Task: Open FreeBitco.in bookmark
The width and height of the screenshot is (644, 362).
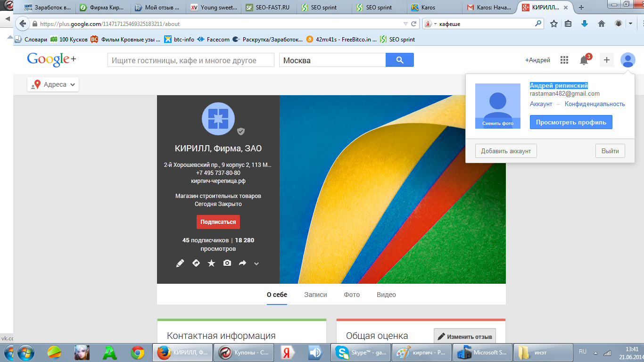Action: click(341, 40)
